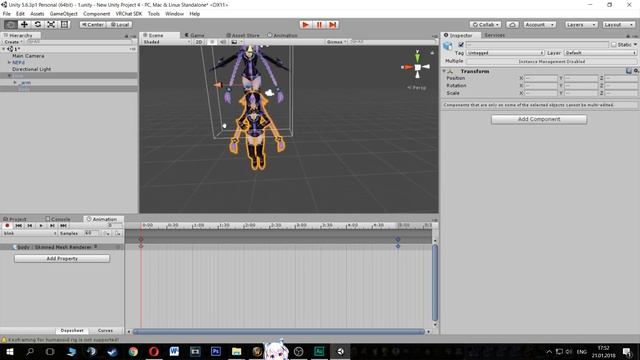Viewport: 640px width, 360px height.
Task: Toggle 2D scene view mode
Action: [x=199, y=42]
